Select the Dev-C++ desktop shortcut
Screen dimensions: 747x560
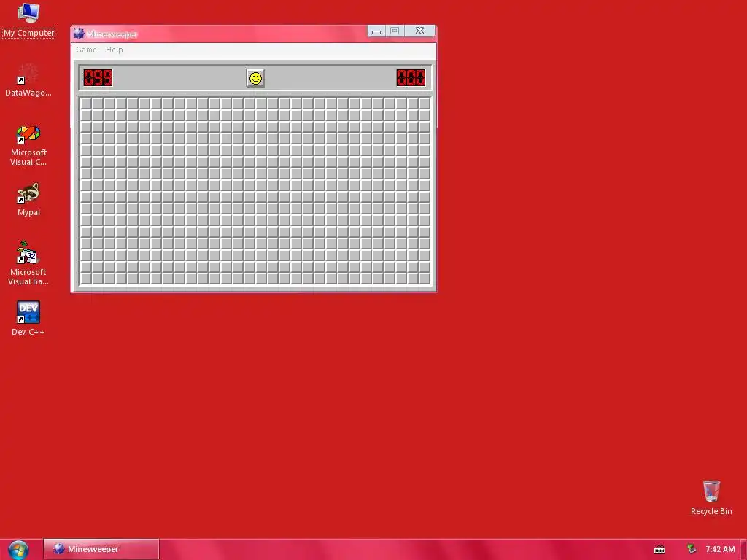[x=28, y=318]
